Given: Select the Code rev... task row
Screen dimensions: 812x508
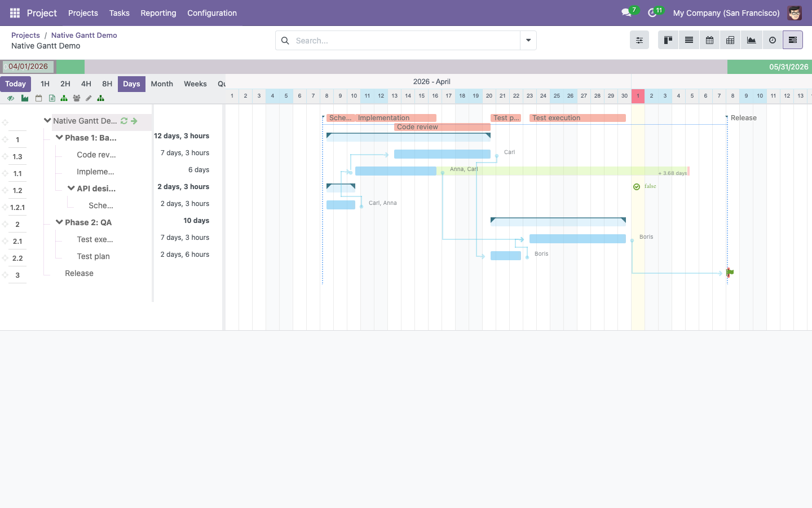Looking at the screenshot, I should click(x=96, y=155).
